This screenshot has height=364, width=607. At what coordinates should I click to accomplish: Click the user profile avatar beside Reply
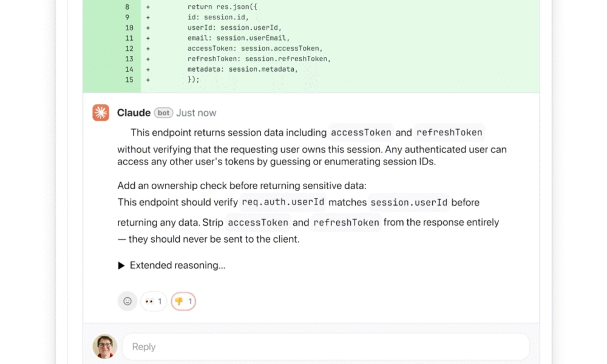[x=104, y=346]
